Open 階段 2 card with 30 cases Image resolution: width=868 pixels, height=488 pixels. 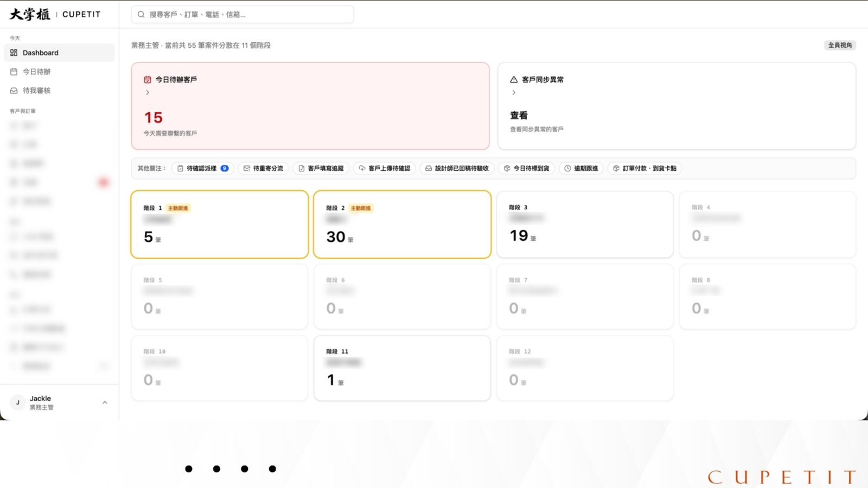[403, 224]
